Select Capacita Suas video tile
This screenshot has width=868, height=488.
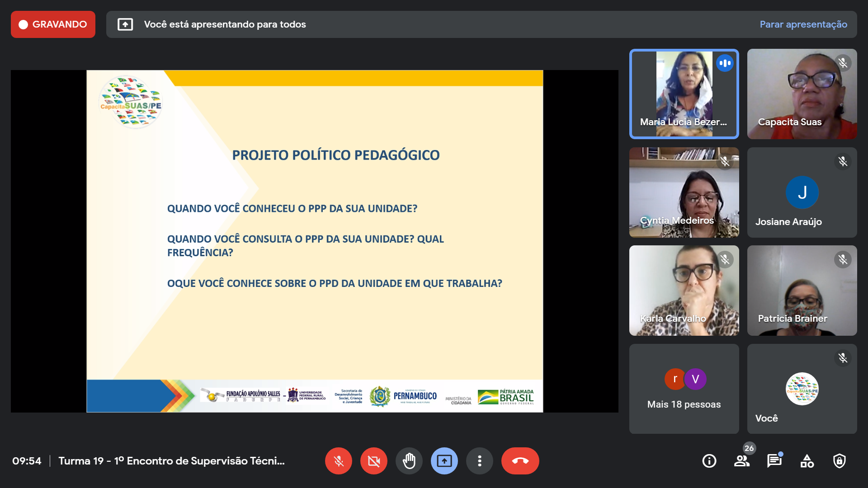(x=802, y=94)
